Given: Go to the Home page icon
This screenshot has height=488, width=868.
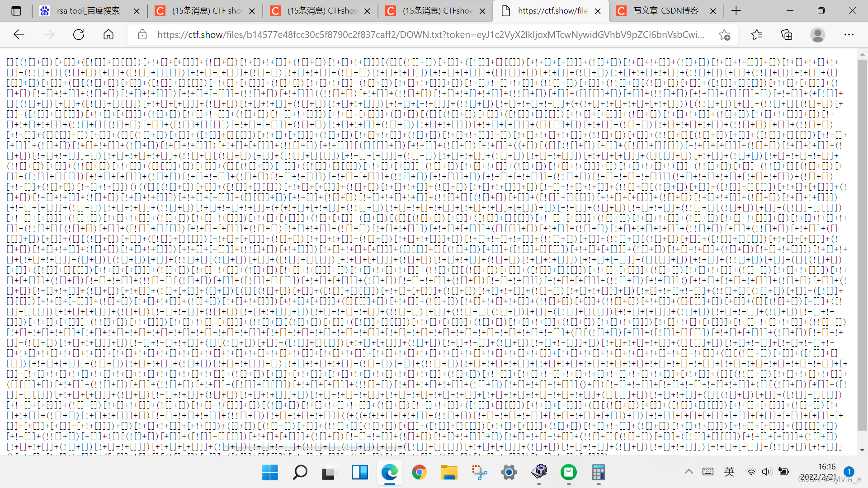Looking at the screenshot, I should pos(108,35).
